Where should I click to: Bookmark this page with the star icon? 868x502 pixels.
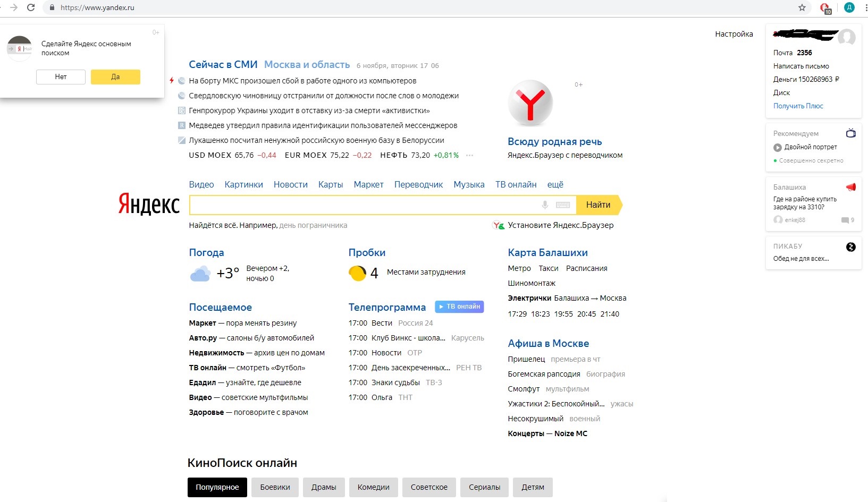(x=802, y=7)
